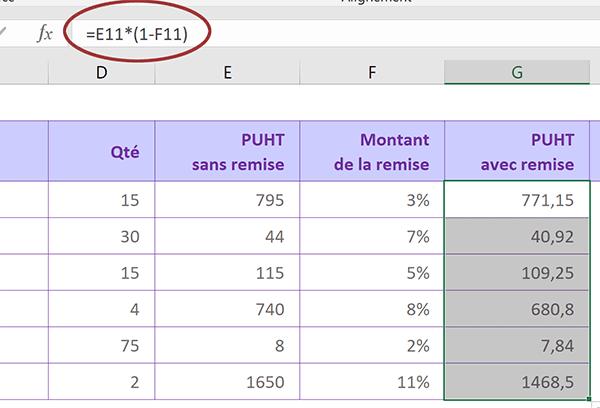
Task: Select the 3% discount cell
Action: (x=372, y=199)
